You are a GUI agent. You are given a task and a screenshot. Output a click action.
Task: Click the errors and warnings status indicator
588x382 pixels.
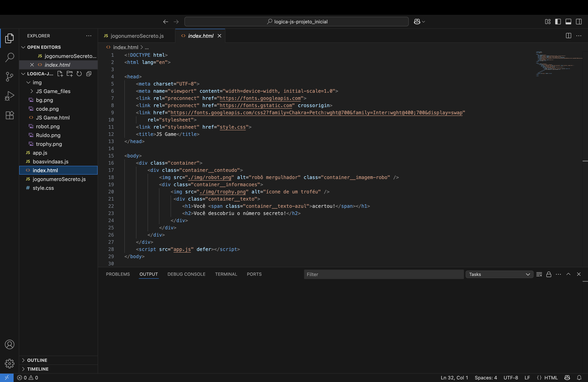[x=27, y=378]
